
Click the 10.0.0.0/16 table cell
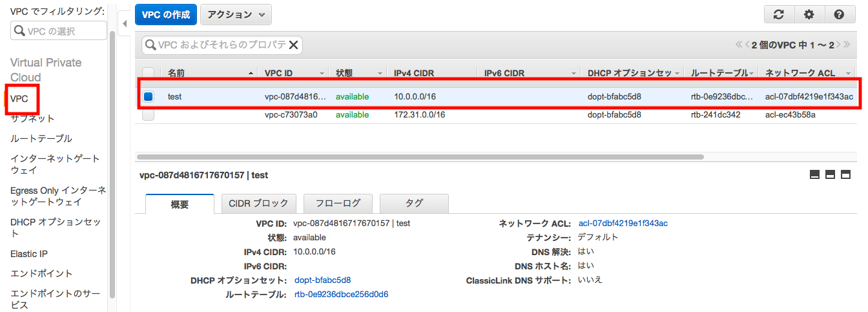(x=415, y=97)
